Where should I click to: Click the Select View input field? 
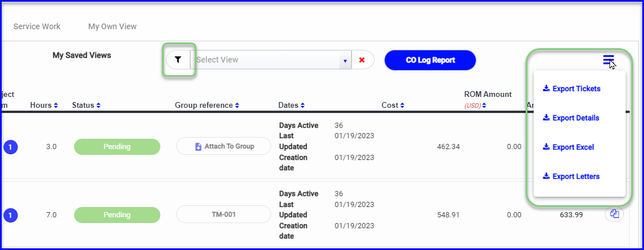click(x=265, y=60)
